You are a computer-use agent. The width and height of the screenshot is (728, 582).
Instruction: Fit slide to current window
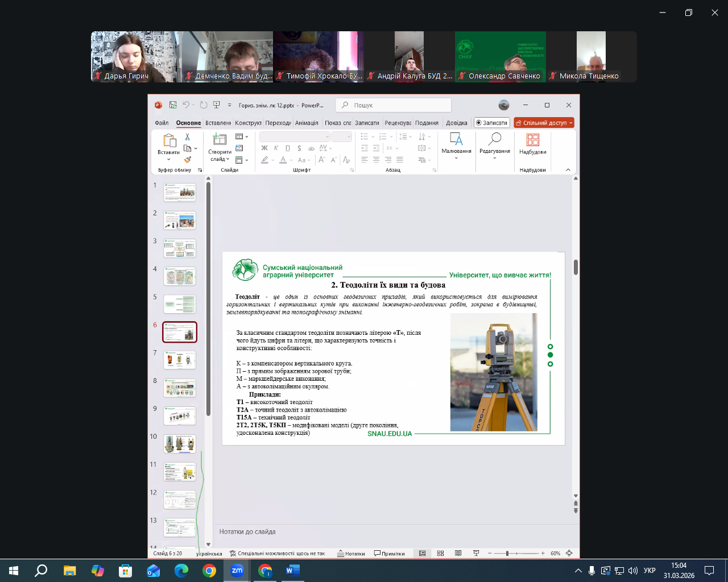click(569, 553)
